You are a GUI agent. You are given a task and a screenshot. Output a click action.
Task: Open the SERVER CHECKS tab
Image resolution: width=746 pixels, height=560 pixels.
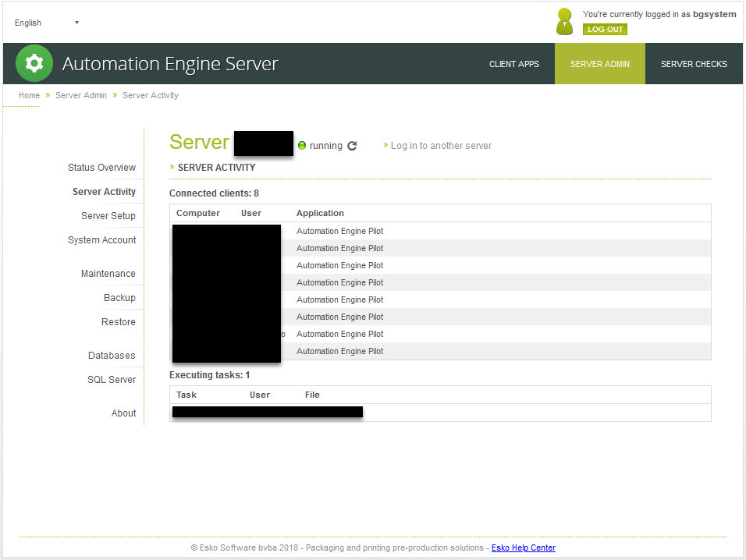[x=694, y=64]
